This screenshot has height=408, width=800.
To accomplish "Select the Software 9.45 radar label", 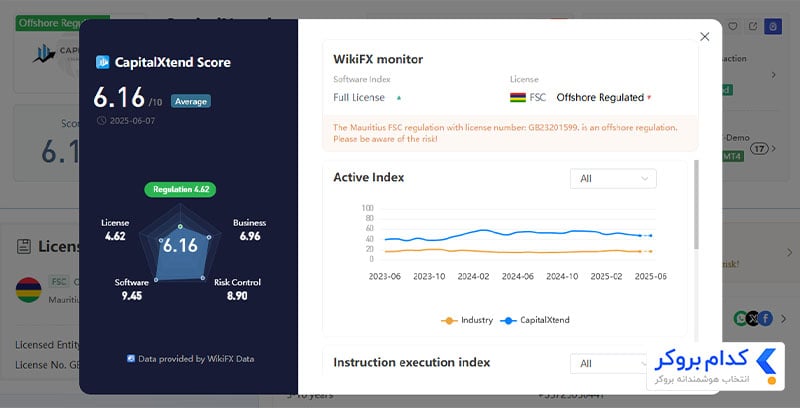I will point(132,289).
